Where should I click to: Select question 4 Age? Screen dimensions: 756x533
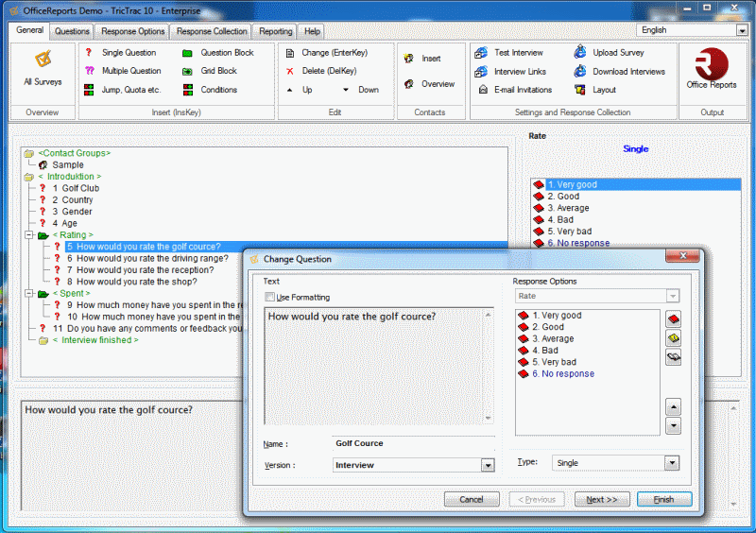pyautogui.click(x=64, y=223)
